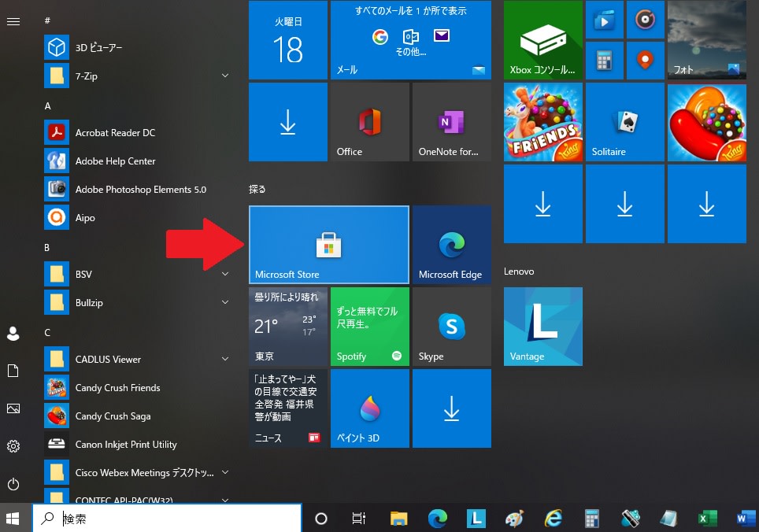Open the calendar tile showing 18

click(x=288, y=40)
